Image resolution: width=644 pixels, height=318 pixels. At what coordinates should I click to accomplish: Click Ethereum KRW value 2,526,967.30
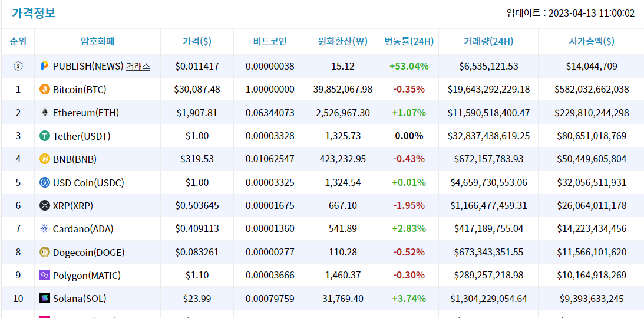coord(342,112)
